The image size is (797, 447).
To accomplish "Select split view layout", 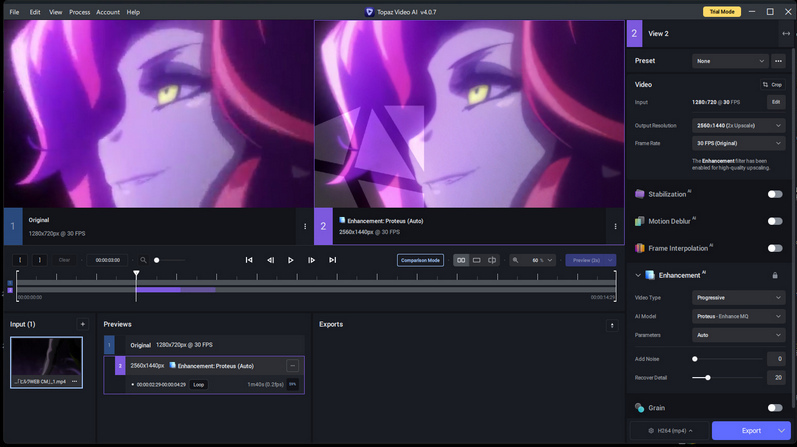I will [492, 260].
